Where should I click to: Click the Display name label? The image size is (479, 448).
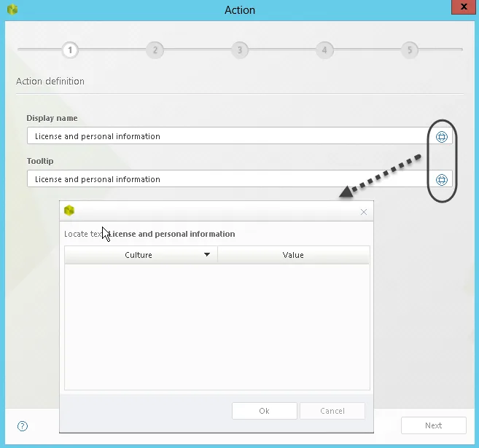tap(52, 118)
